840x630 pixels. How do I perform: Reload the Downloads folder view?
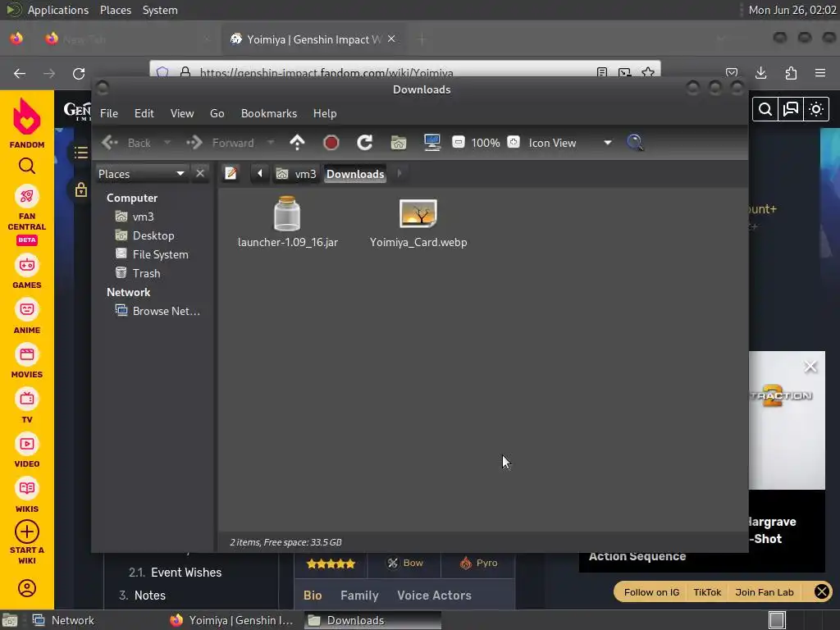tap(365, 143)
